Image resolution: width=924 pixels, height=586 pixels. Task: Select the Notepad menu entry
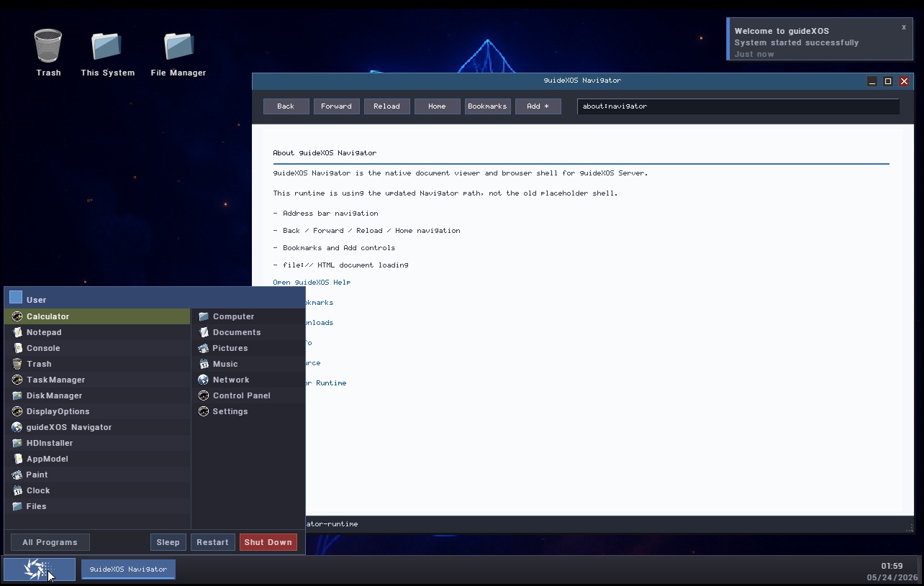97,332
